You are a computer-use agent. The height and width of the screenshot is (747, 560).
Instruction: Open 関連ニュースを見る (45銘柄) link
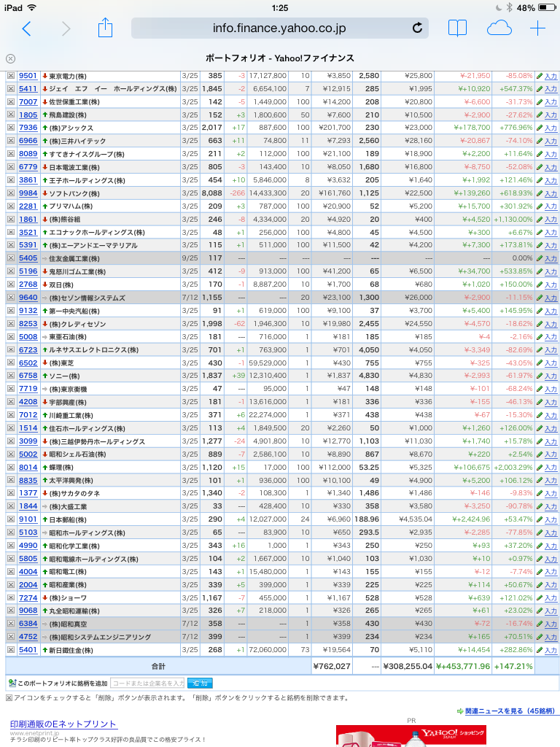tap(510, 711)
